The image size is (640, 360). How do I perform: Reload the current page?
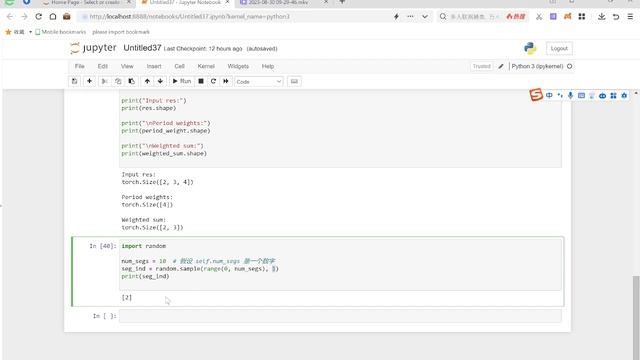click(38, 16)
